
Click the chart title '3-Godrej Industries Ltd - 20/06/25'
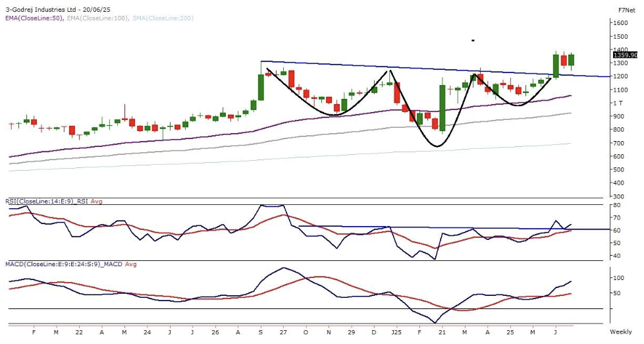coord(57,9)
